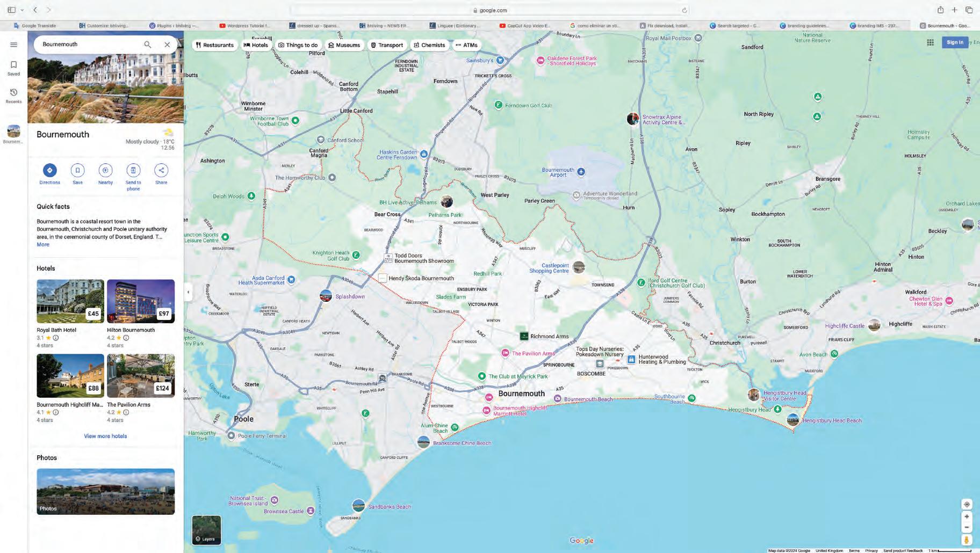
Task: Switch to the Wordpress Tutorial tab
Action: click(x=244, y=25)
